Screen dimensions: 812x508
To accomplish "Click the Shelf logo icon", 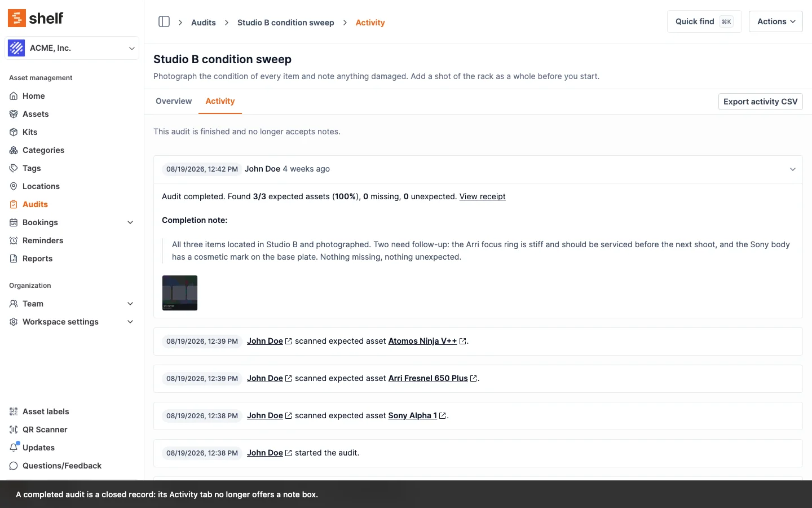I will 17,18.
